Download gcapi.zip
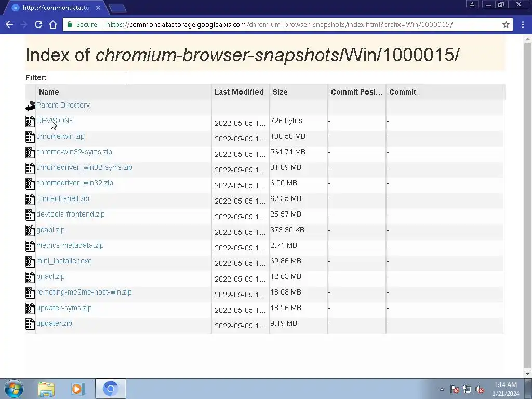 point(50,230)
